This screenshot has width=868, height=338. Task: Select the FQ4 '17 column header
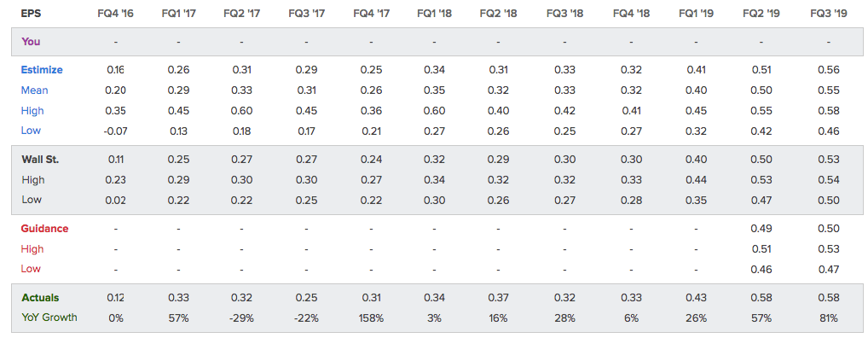pyautogui.click(x=371, y=14)
